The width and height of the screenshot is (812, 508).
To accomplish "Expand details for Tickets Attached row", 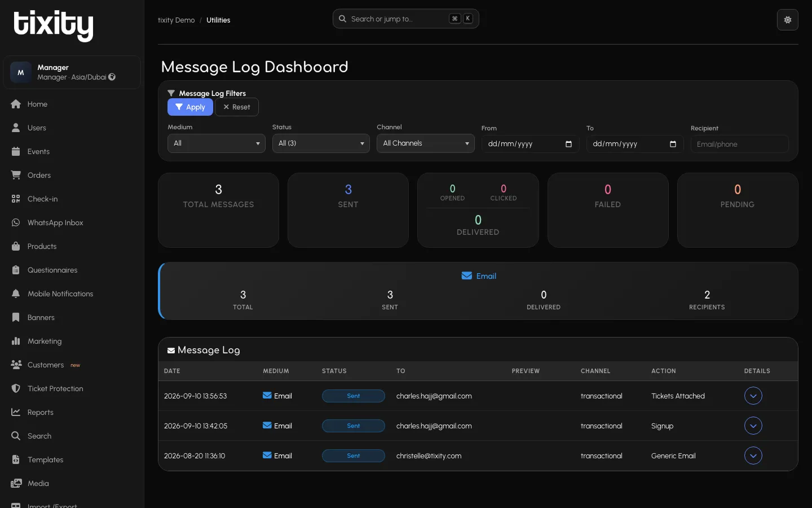I will point(753,396).
